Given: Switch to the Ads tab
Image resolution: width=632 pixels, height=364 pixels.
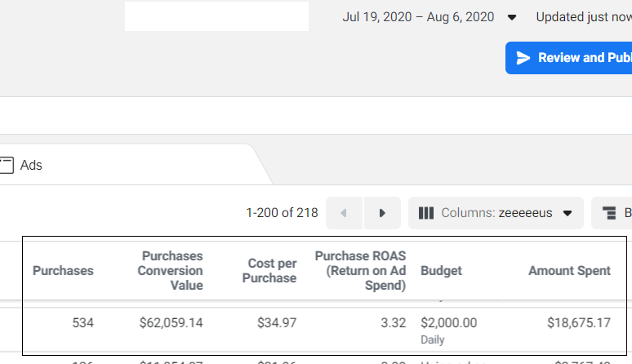Looking at the screenshot, I should (31, 165).
